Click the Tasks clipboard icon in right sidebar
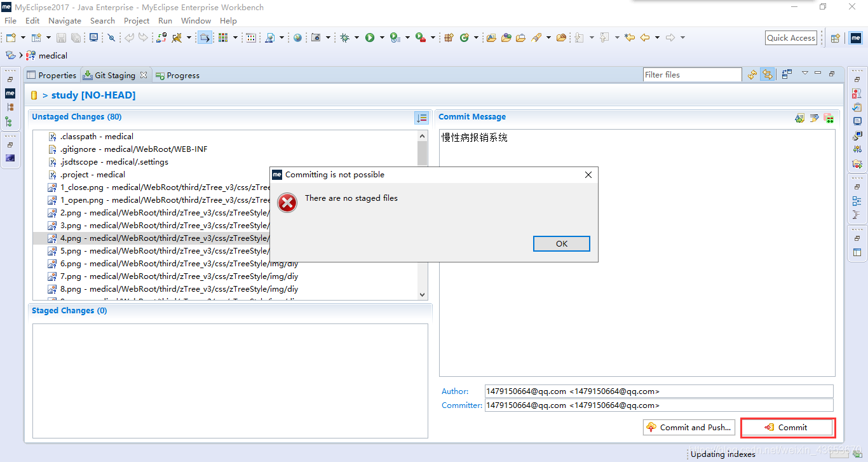The height and width of the screenshot is (462, 868). pyautogui.click(x=857, y=107)
